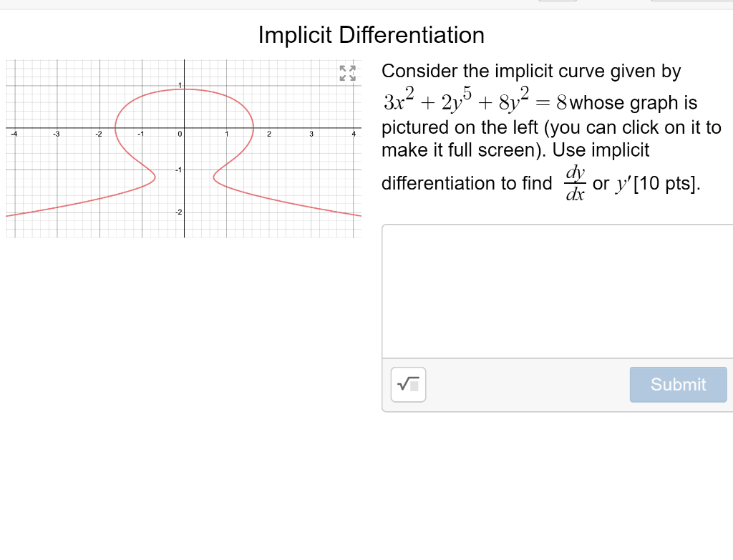Click the dy/dx fraction in the prompt
Image resolution: width=733 pixels, height=560 pixels.
(x=575, y=183)
